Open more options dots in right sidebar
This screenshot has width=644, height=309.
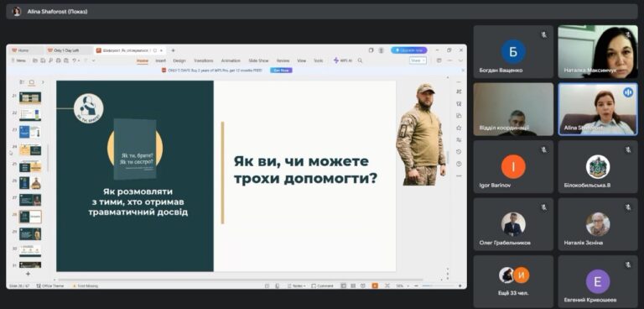(x=459, y=175)
